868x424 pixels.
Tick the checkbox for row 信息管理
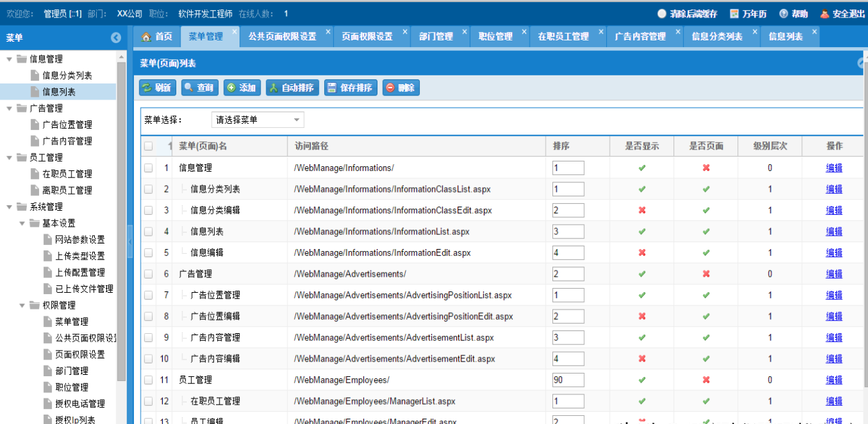(148, 168)
